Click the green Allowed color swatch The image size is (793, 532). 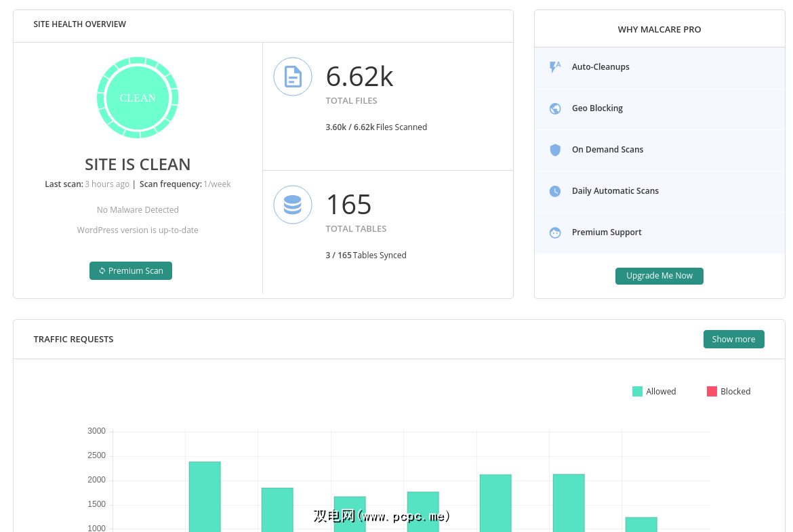click(x=637, y=392)
